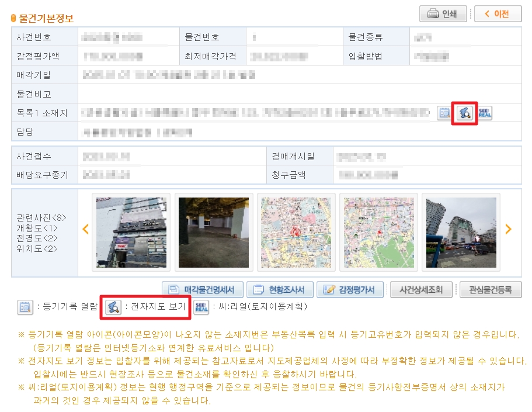Open the 감정평가서 appraisal document
Screen dimensions: 532x412
(350, 289)
